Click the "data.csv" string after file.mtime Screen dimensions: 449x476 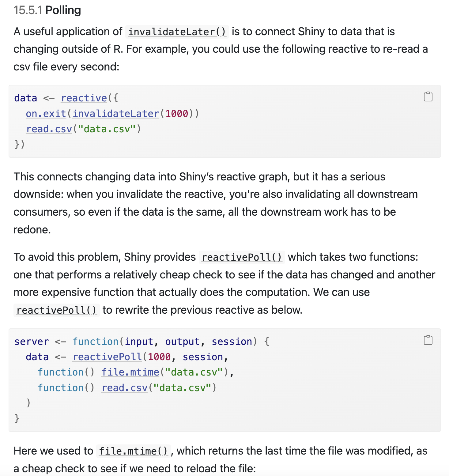pos(194,372)
